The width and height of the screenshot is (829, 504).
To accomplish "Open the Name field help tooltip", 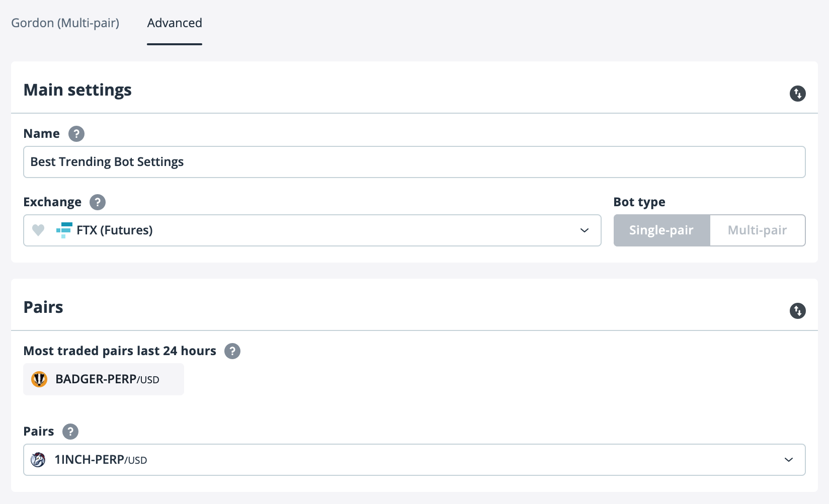I will pyautogui.click(x=75, y=134).
